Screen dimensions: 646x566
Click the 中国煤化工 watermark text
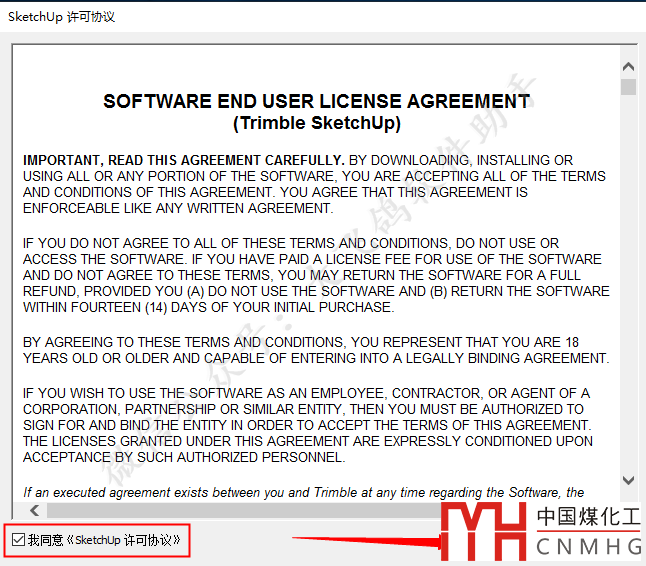click(588, 517)
